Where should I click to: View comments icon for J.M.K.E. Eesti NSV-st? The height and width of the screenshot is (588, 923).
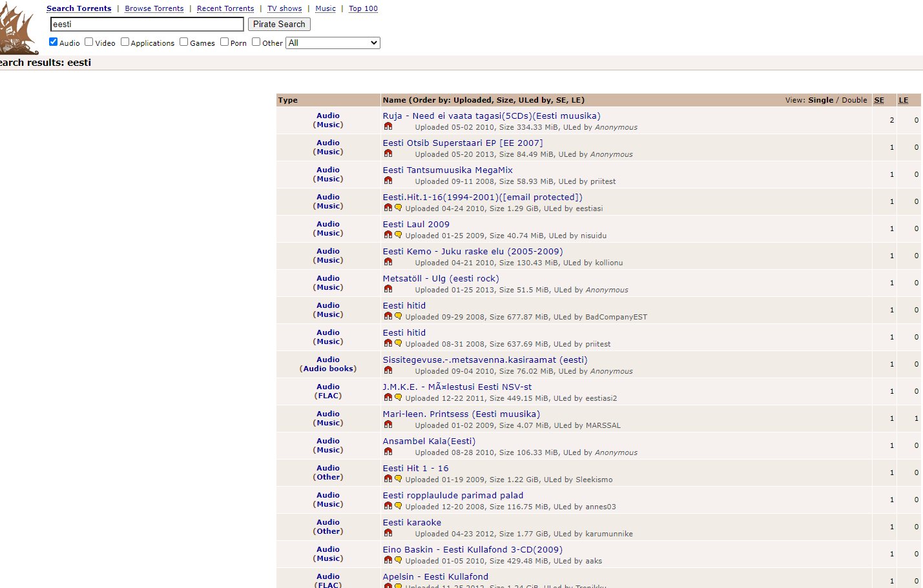399,398
